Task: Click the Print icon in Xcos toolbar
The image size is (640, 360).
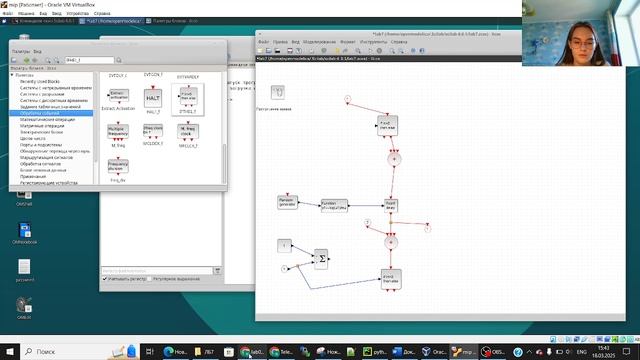Action: point(290,51)
